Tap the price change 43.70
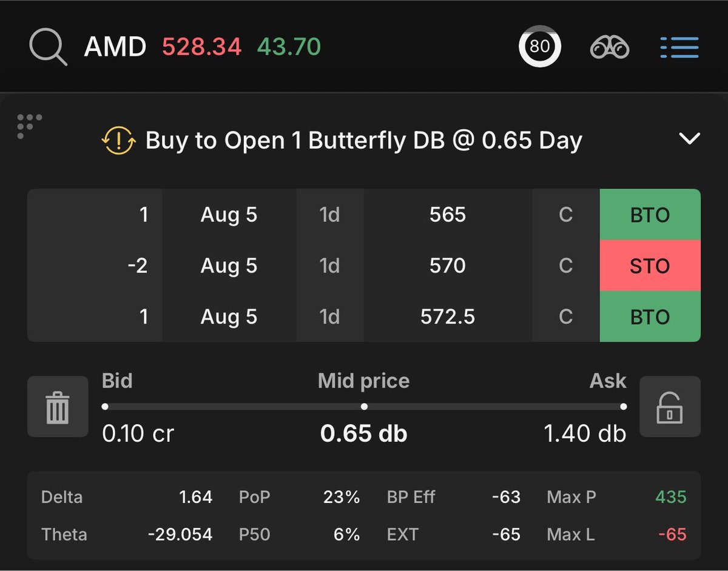728x571 pixels. (289, 47)
